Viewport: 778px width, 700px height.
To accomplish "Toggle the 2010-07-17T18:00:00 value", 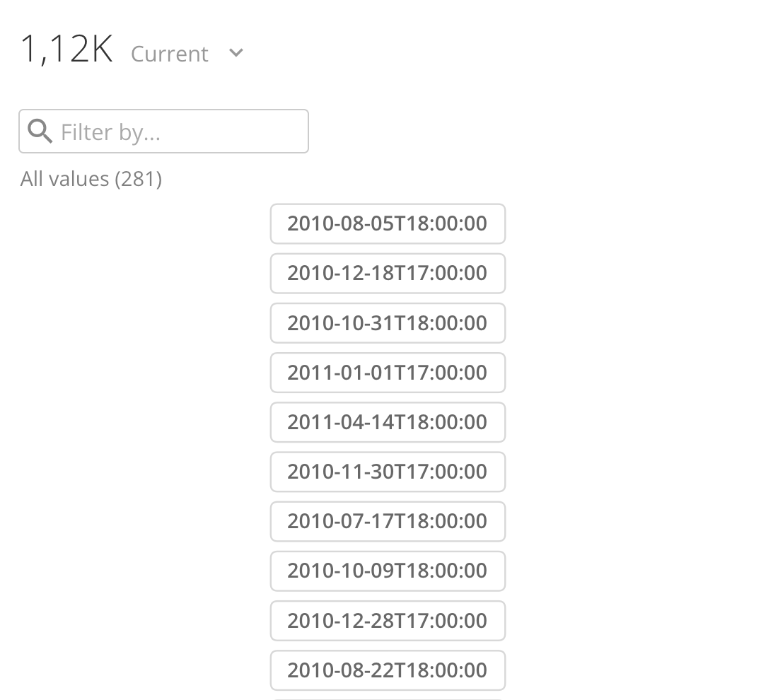I will [388, 521].
